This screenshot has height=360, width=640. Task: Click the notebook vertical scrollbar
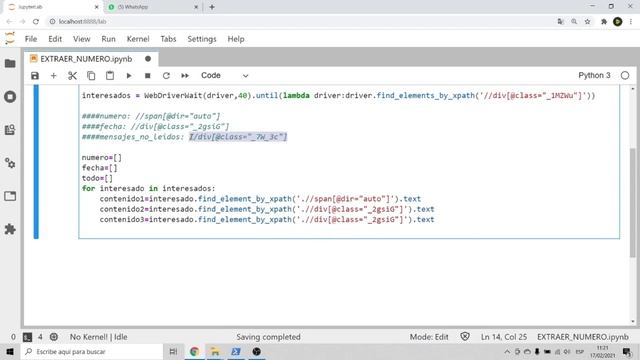(633, 203)
